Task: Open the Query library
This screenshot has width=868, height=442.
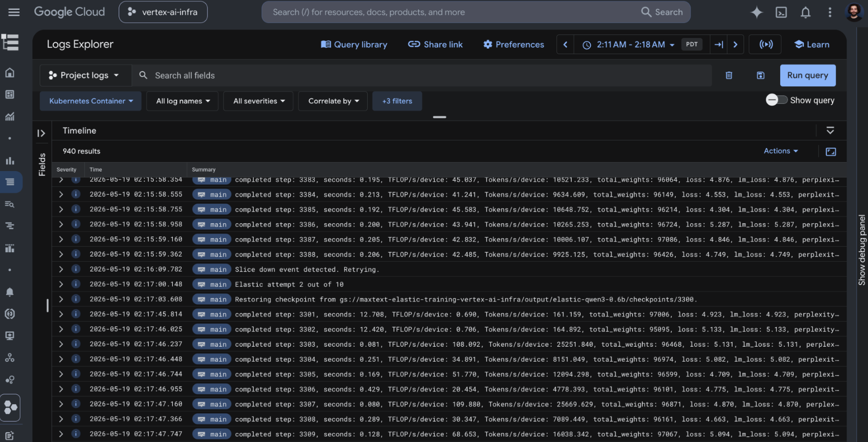Action: [354, 44]
